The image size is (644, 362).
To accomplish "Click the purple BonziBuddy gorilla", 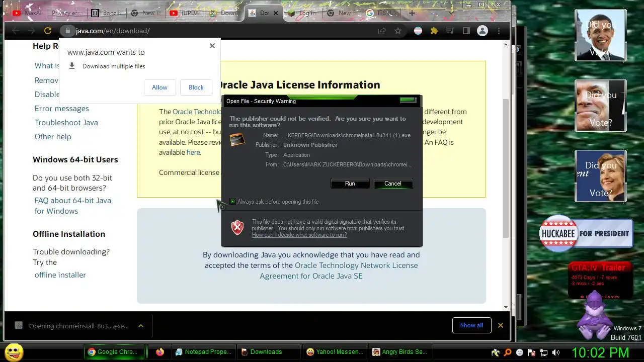I will [595, 316].
